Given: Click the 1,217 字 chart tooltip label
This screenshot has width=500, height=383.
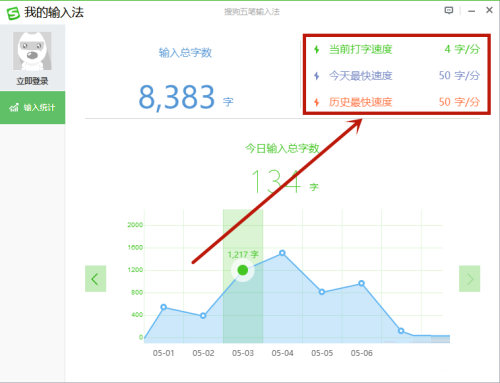Looking at the screenshot, I should (x=243, y=255).
